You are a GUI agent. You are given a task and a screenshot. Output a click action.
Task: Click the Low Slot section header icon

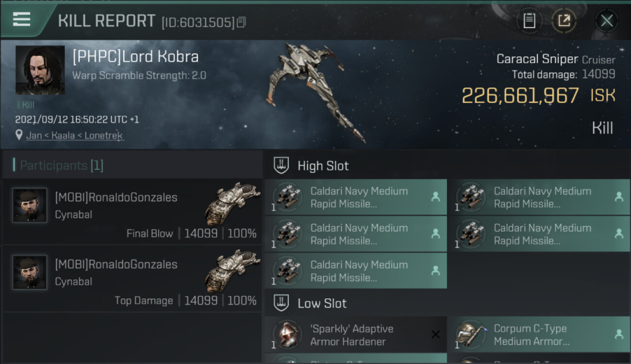pos(282,303)
